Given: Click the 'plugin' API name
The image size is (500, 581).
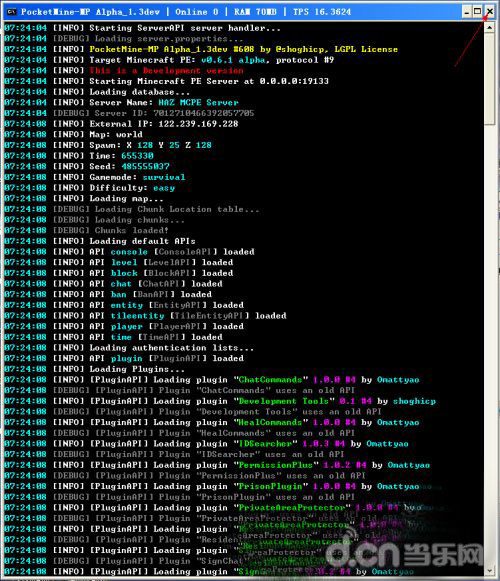Looking at the screenshot, I should click(x=127, y=358).
